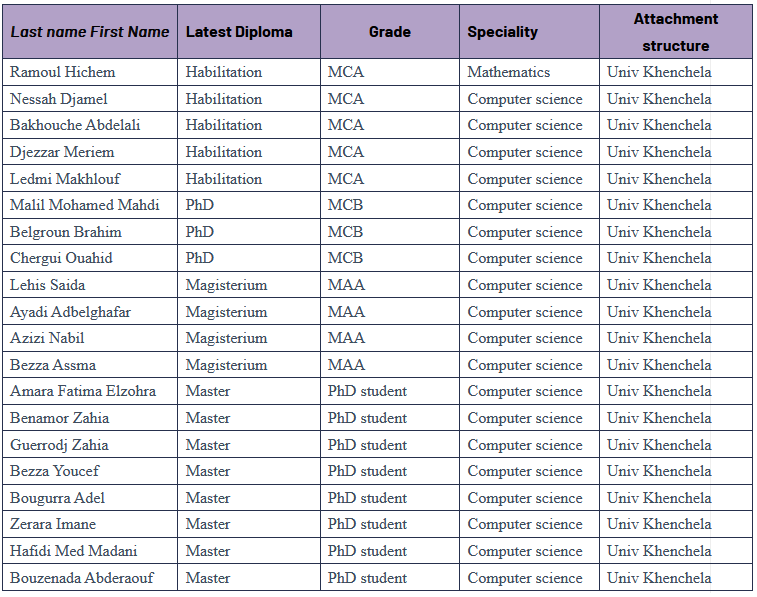Select the 'Grade' column header
The height and width of the screenshot is (597, 757).
[389, 32]
